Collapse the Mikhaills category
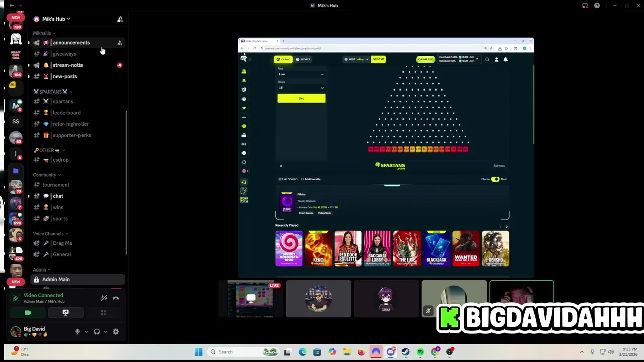The width and height of the screenshot is (644, 362). tap(44, 33)
